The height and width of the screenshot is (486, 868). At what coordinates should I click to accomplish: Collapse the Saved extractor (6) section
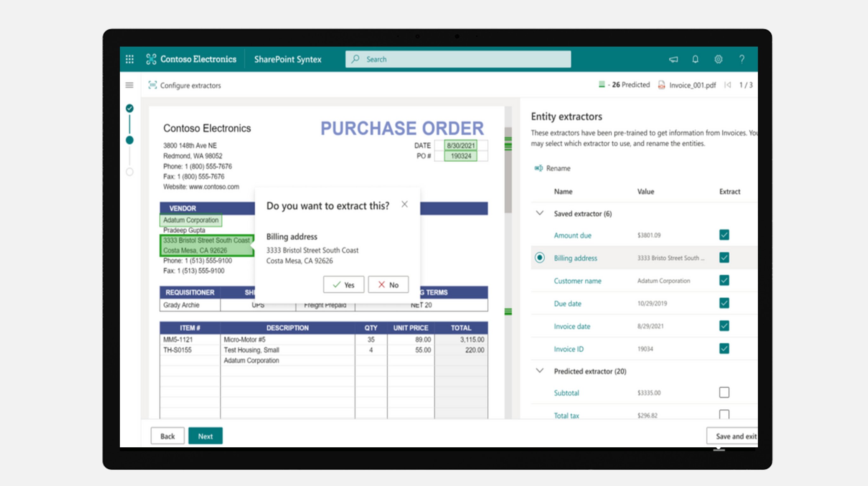point(540,213)
